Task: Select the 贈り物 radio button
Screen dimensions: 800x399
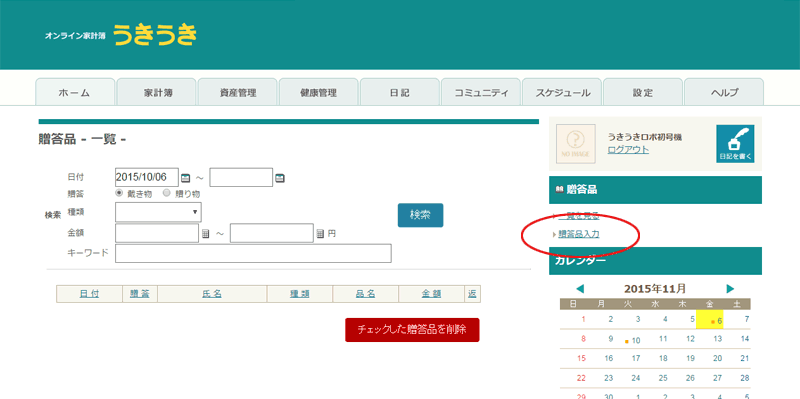Action: [166, 193]
